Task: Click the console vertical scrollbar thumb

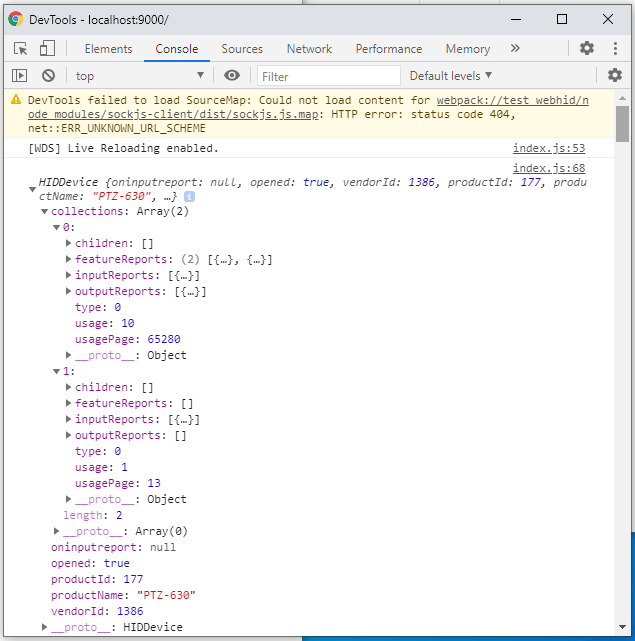Action: pos(622,123)
